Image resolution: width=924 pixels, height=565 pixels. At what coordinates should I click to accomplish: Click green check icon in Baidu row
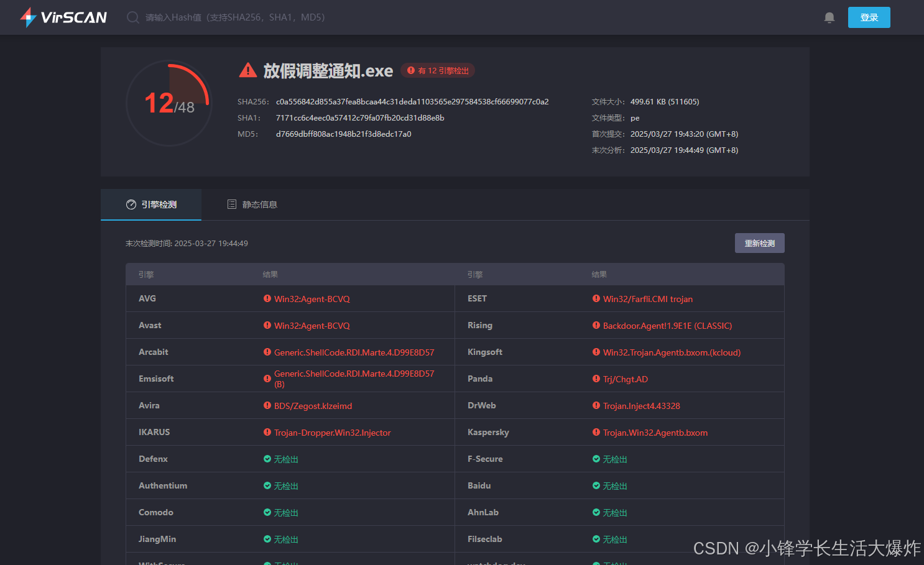tap(596, 485)
